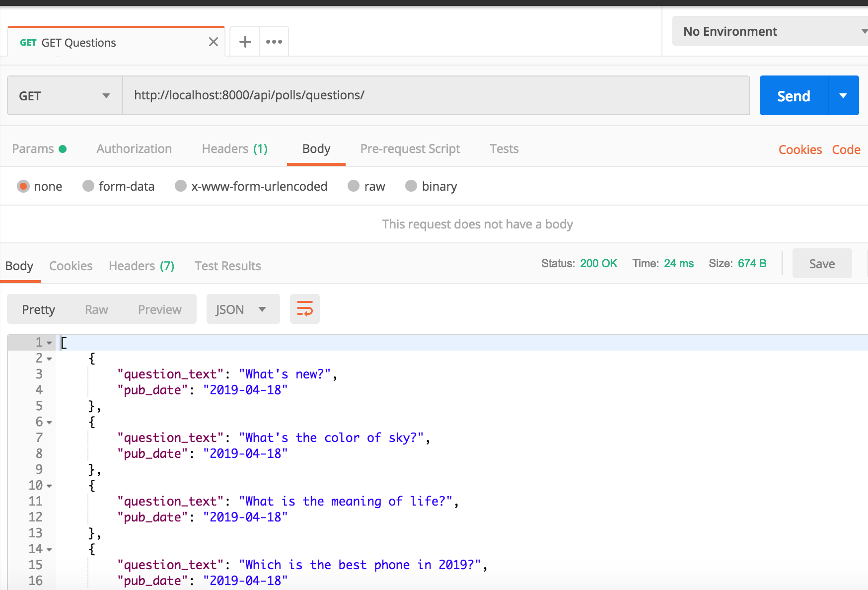Select the raw body option
868x590 pixels.
354,186
